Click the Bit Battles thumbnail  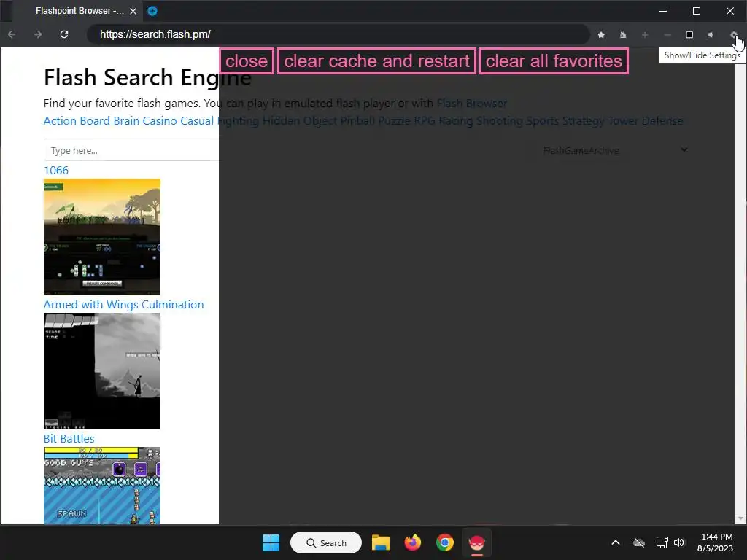(102, 486)
